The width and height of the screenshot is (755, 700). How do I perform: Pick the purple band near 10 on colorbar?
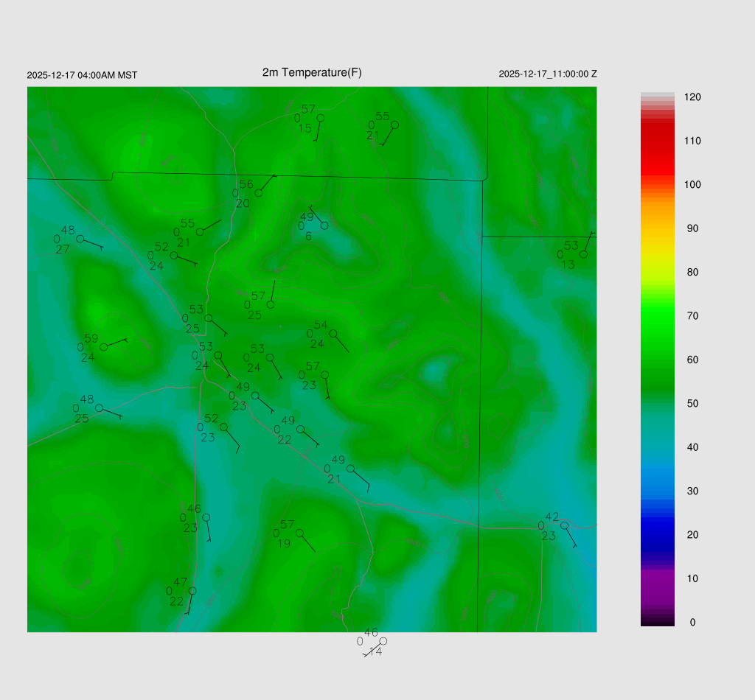pos(658,578)
